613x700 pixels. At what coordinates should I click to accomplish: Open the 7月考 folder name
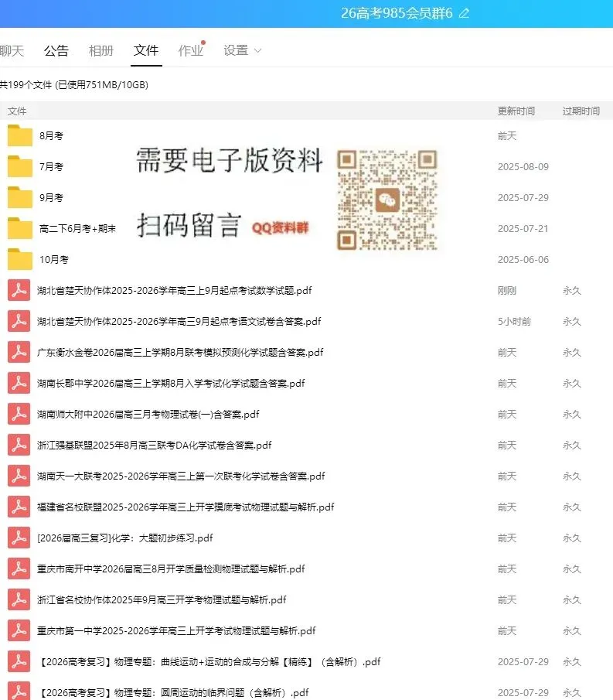tap(51, 166)
